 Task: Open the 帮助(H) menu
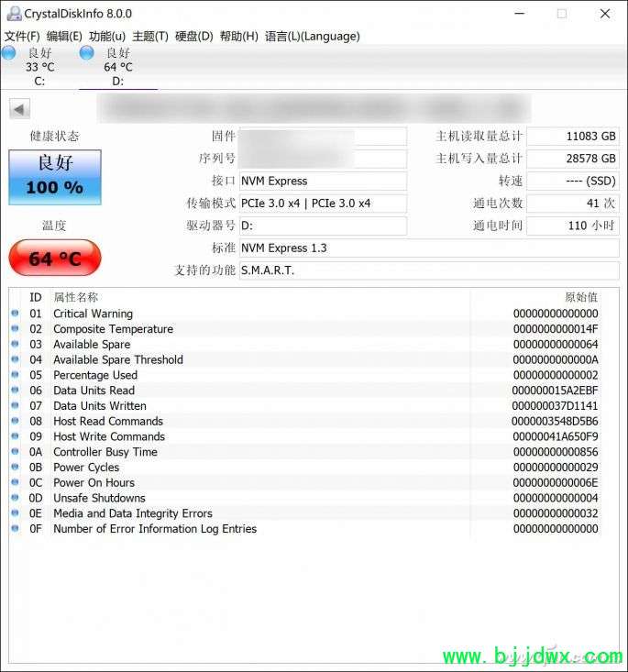[x=238, y=37]
